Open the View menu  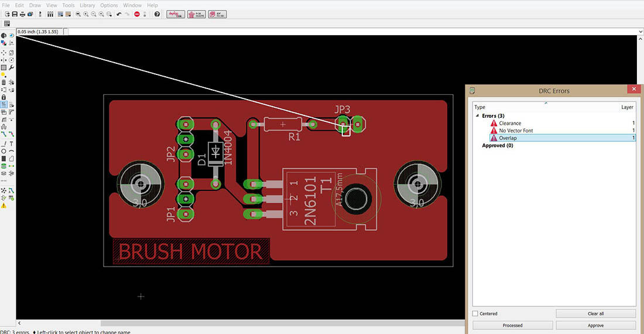point(52,5)
